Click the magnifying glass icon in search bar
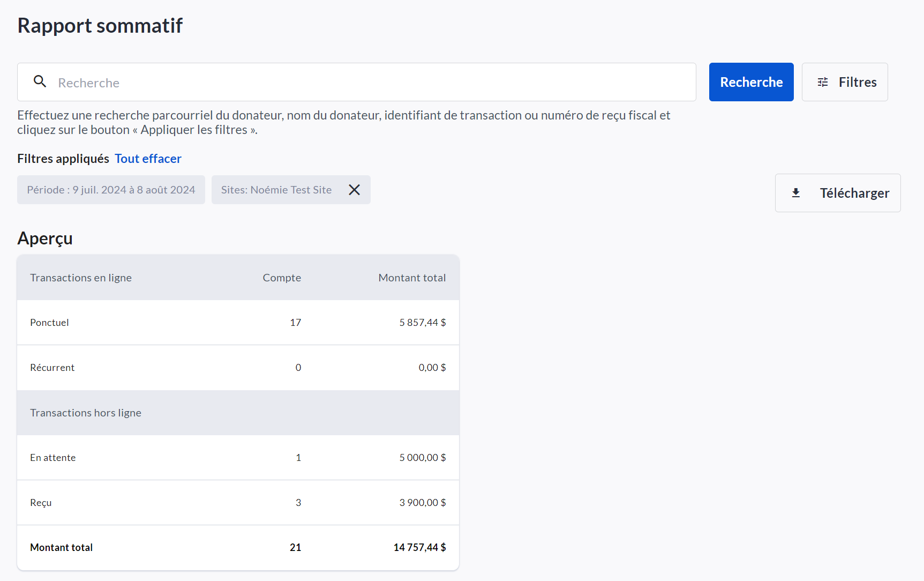The image size is (924, 581). pyautogui.click(x=40, y=81)
